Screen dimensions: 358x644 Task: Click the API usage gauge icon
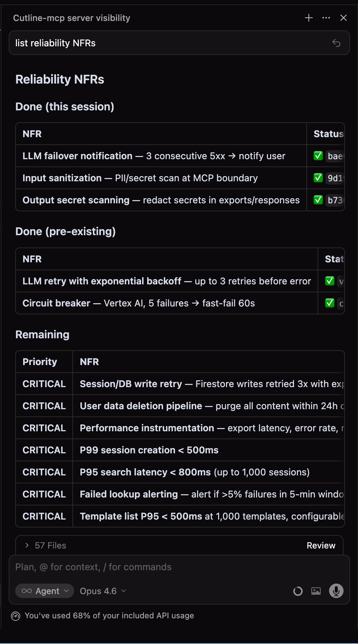click(x=16, y=616)
